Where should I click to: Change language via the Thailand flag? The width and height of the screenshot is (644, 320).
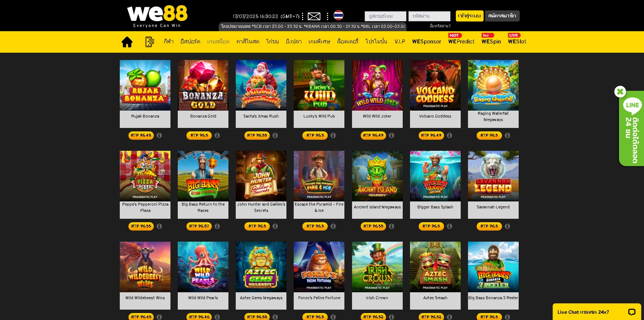(338, 15)
